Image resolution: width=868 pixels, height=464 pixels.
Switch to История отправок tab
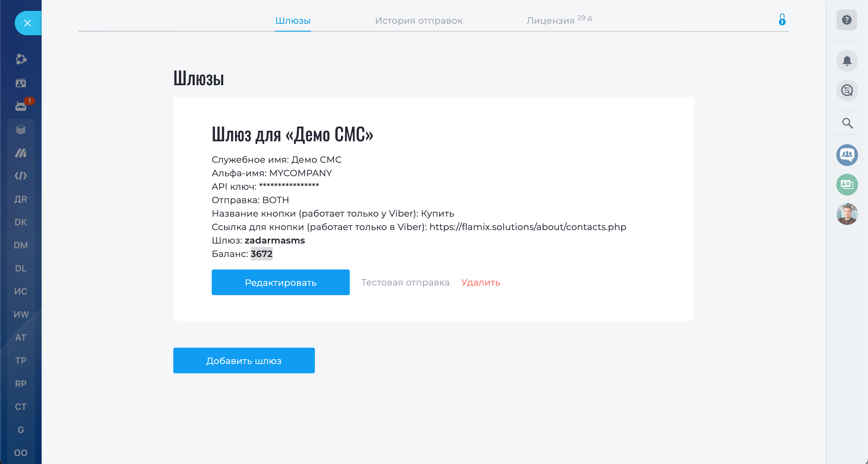[x=419, y=21]
